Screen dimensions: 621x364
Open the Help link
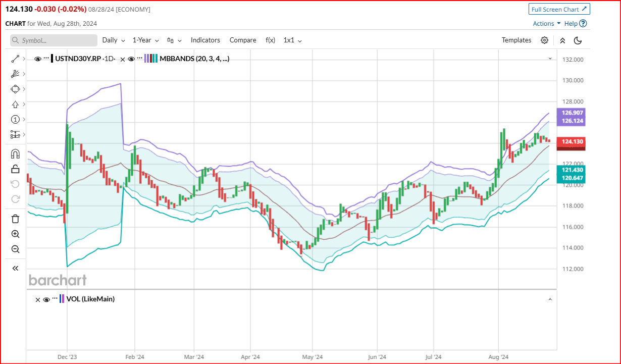pos(572,23)
